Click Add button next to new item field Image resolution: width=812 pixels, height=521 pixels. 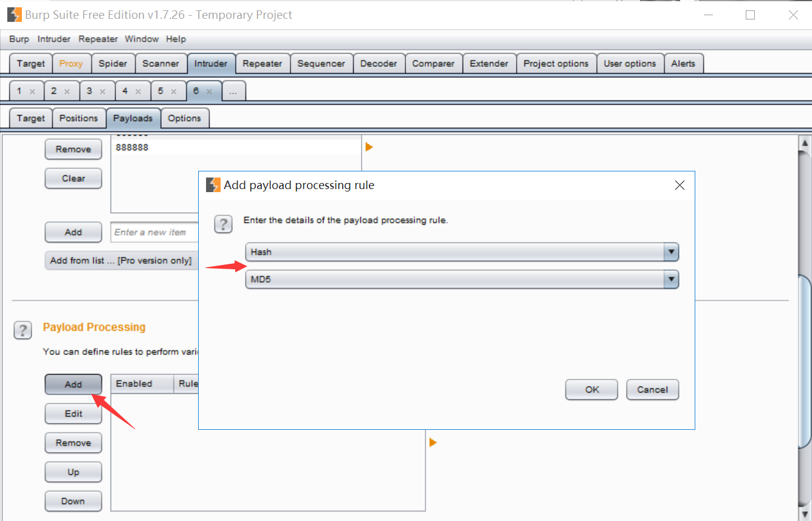pos(73,232)
